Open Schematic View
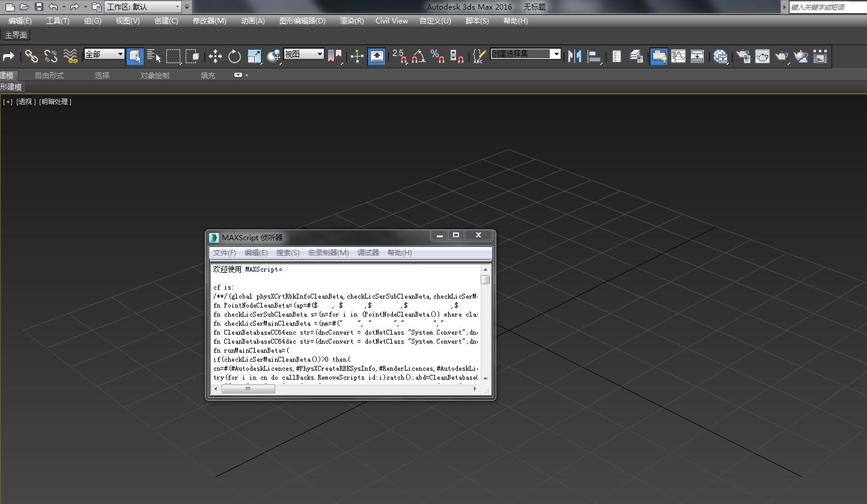The height and width of the screenshot is (504, 867). click(x=698, y=56)
